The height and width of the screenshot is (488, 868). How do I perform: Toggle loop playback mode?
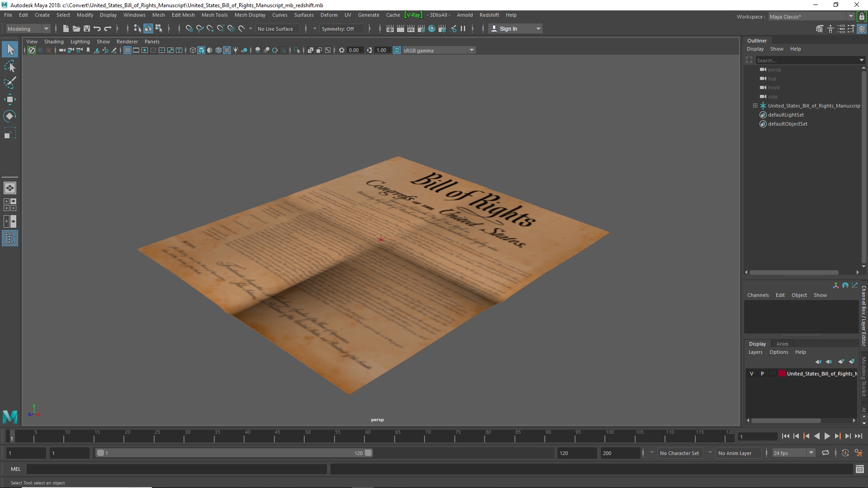click(x=825, y=453)
